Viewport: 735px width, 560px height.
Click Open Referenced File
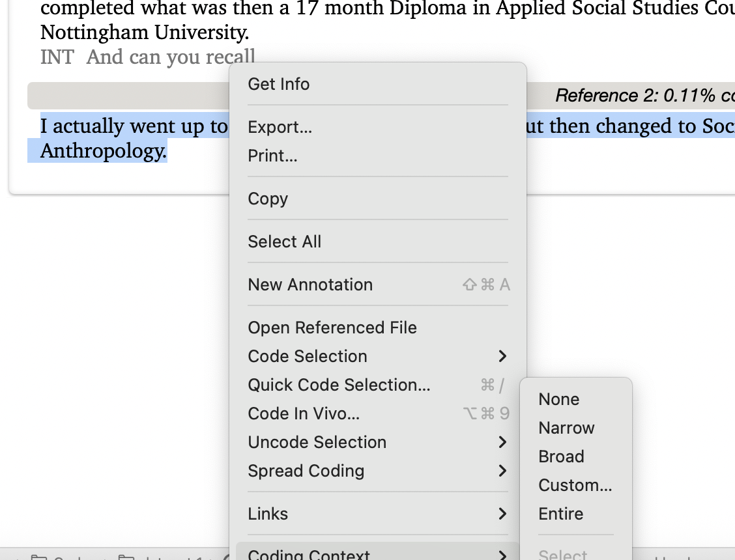coord(332,328)
